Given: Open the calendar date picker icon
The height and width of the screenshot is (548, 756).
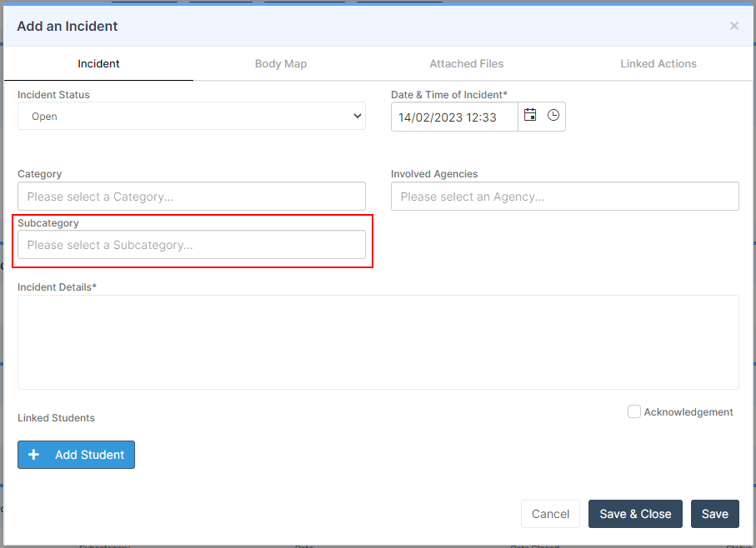Looking at the screenshot, I should 530,115.
